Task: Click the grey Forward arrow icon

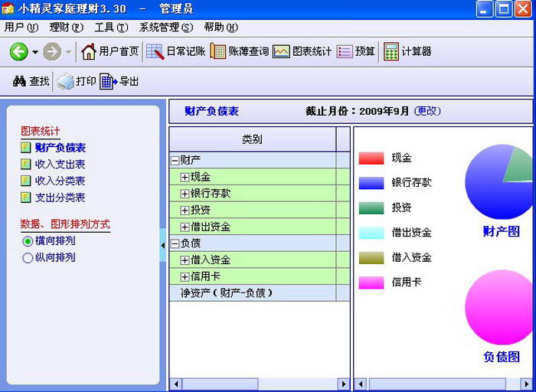Action: point(52,52)
